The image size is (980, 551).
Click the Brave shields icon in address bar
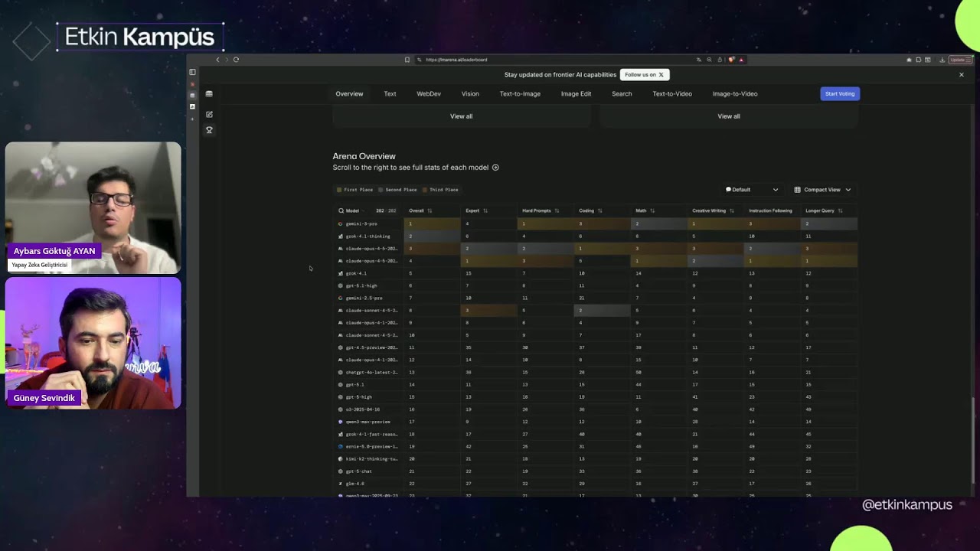tap(732, 60)
